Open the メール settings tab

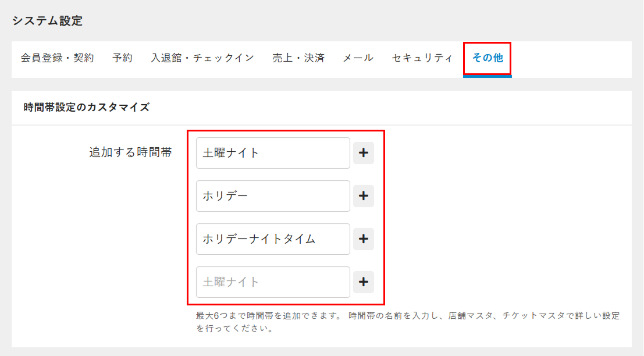(x=358, y=58)
